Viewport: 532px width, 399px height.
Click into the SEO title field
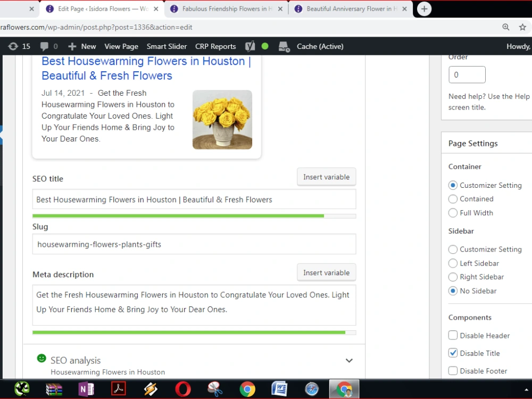point(194,199)
